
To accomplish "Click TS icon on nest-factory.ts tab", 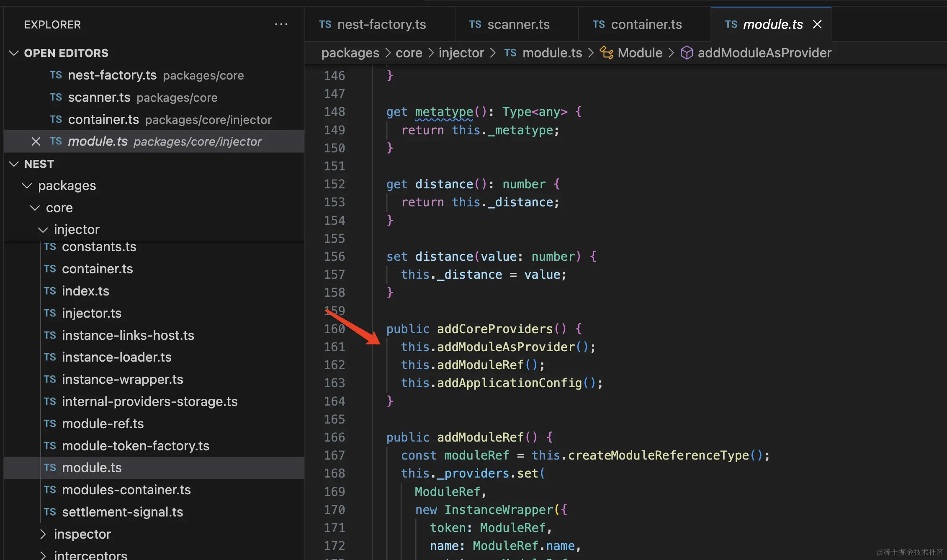I will pyautogui.click(x=325, y=24).
